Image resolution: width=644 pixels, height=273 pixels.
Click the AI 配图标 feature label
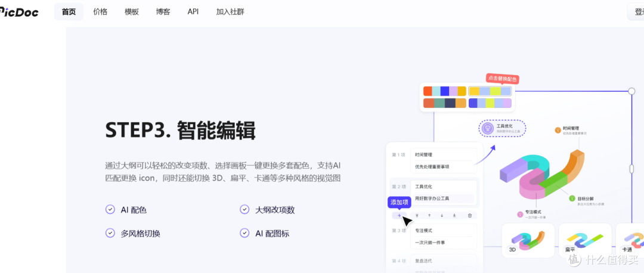pos(272,234)
